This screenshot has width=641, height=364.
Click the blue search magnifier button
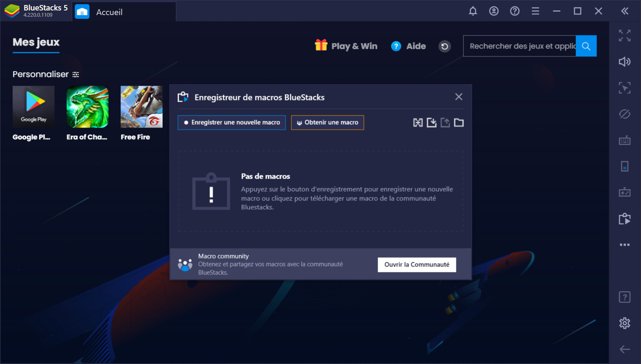tap(586, 46)
